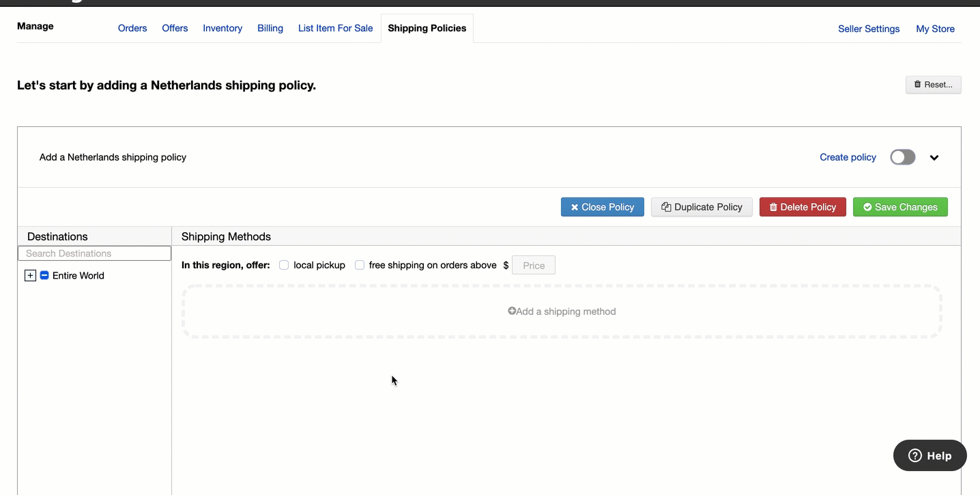Enable the local pickup checkbox
Screen dimensions: 980x495
(x=284, y=265)
